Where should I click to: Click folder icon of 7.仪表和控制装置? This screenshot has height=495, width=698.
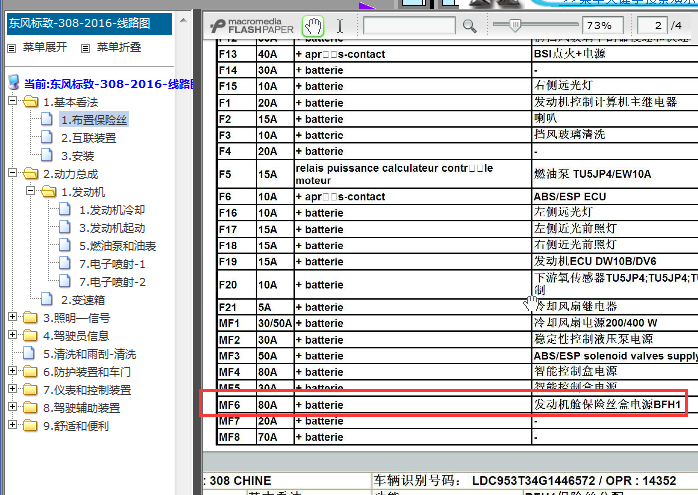coord(30,390)
